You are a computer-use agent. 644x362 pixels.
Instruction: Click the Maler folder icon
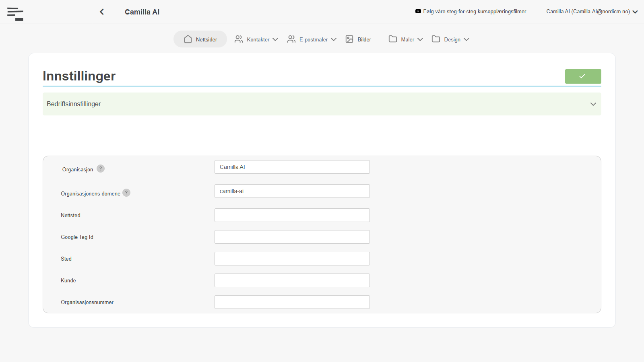click(x=393, y=39)
